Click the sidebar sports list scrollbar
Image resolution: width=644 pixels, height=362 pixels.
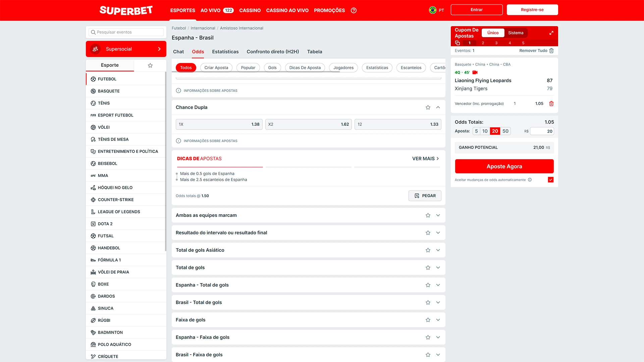166,162
